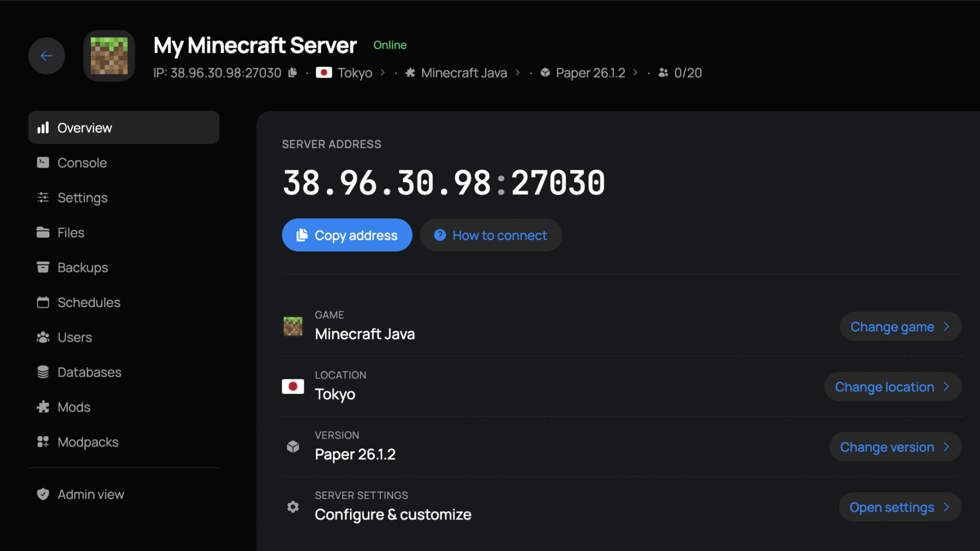Screen dimensions: 980x551
Task: Click the chevron on Change location
Action: click(x=947, y=386)
